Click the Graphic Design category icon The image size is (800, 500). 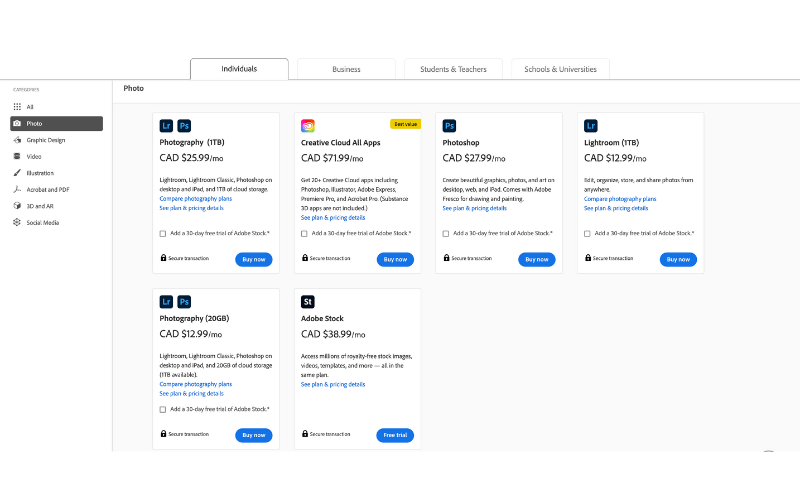tap(17, 140)
